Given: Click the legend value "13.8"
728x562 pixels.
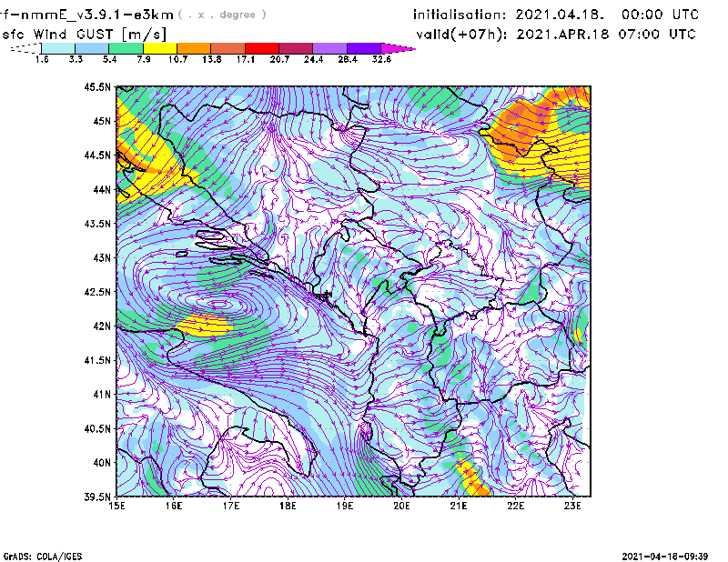Looking at the screenshot, I should (212, 59).
